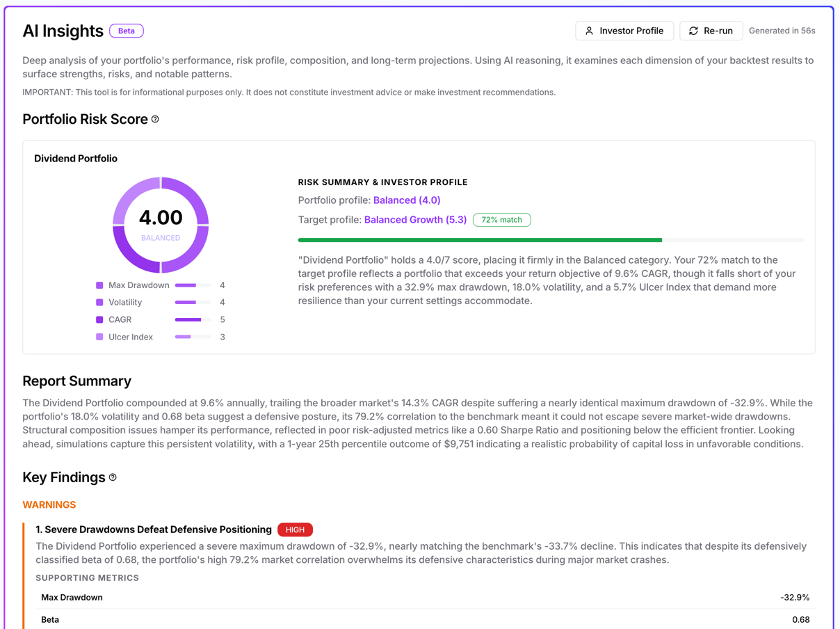Open the Key Findings help icon
The image size is (840, 629).
coord(111,477)
